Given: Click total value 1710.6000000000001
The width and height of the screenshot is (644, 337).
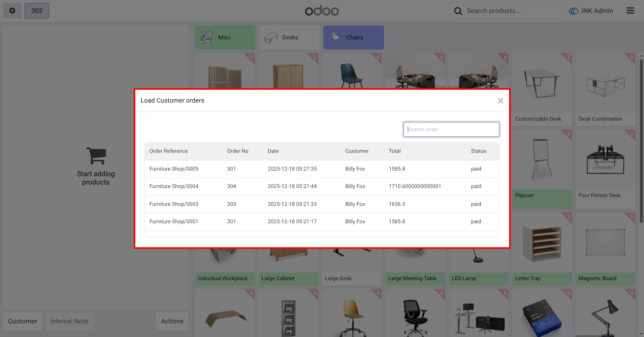Looking at the screenshot, I should (x=415, y=186).
